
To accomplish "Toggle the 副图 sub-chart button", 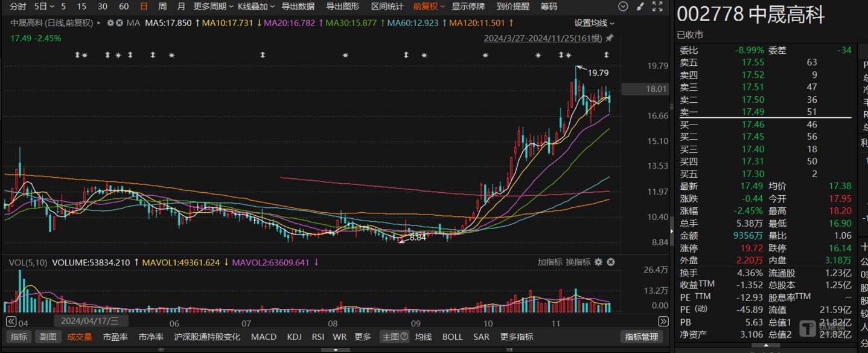I will click(x=48, y=337).
